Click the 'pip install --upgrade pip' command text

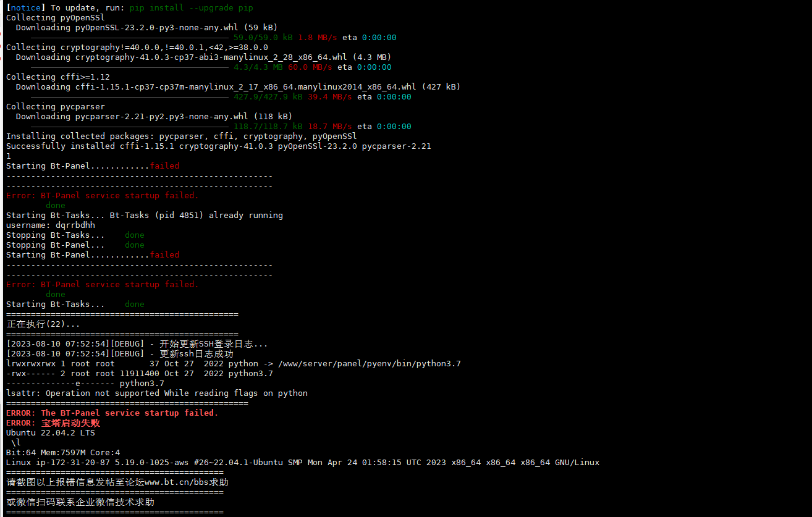[192, 8]
